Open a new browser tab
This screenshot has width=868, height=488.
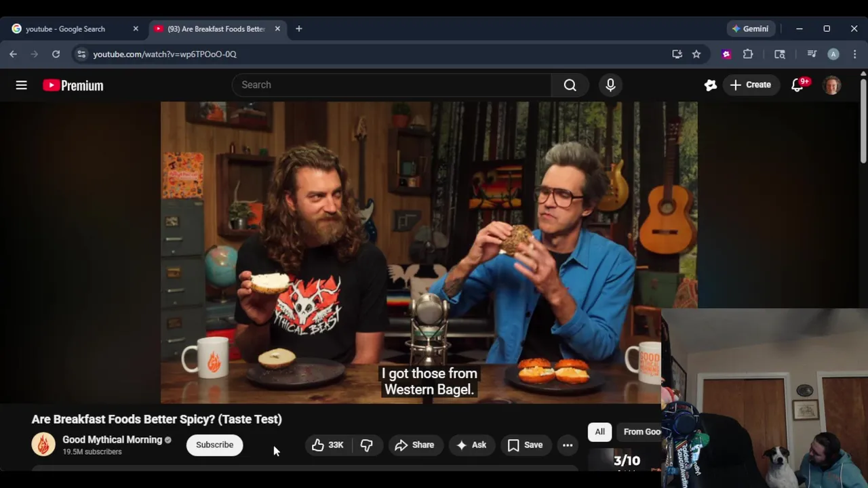point(299,29)
